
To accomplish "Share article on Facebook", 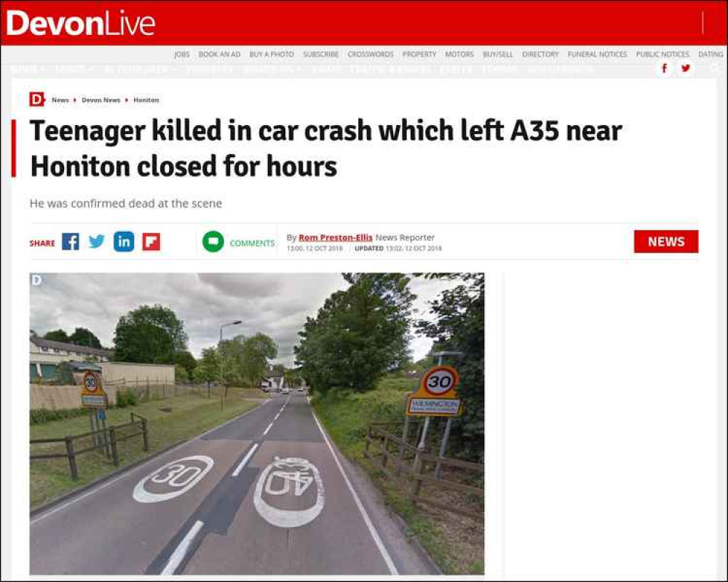I will (71, 242).
